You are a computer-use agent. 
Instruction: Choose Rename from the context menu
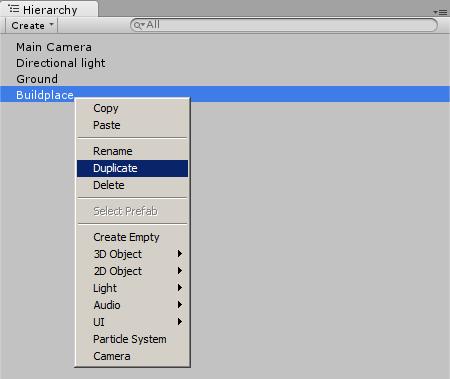pos(132,151)
